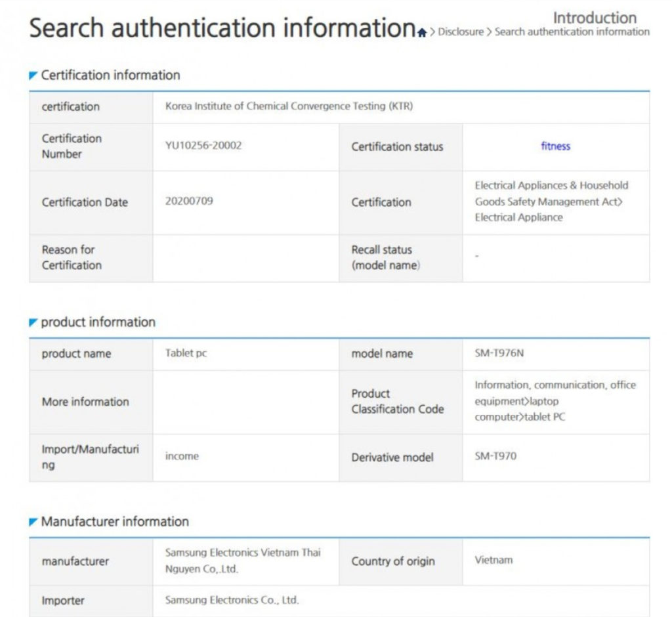Image resolution: width=672 pixels, height=617 pixels.
Task: Click the derivative model SM-T970
Action: click(495, 456)
